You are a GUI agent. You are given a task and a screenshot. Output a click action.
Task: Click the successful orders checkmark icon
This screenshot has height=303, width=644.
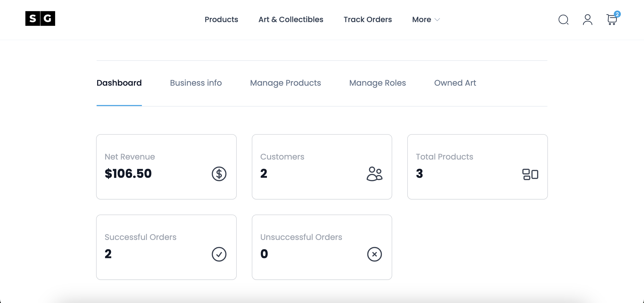click(219, 254)
